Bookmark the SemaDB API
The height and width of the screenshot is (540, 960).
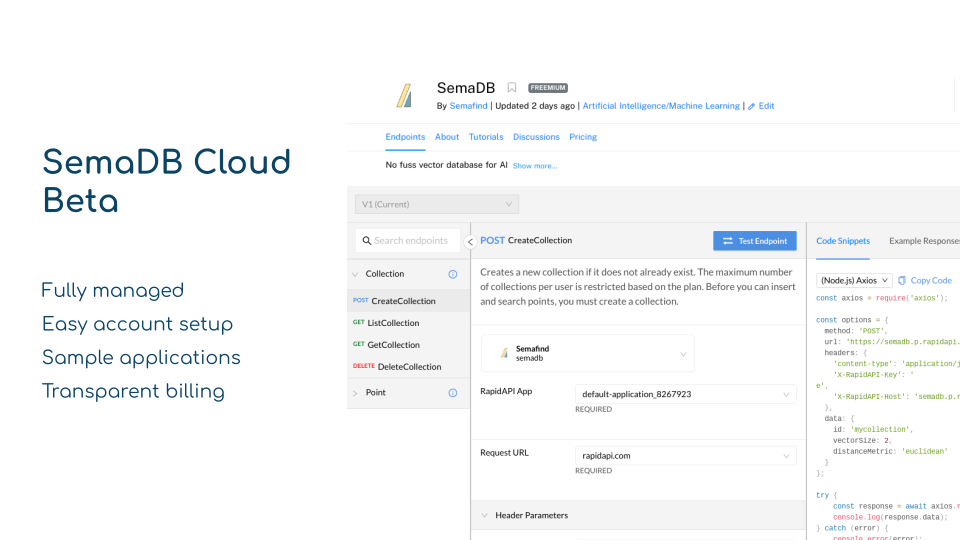[x=512, y=88]
